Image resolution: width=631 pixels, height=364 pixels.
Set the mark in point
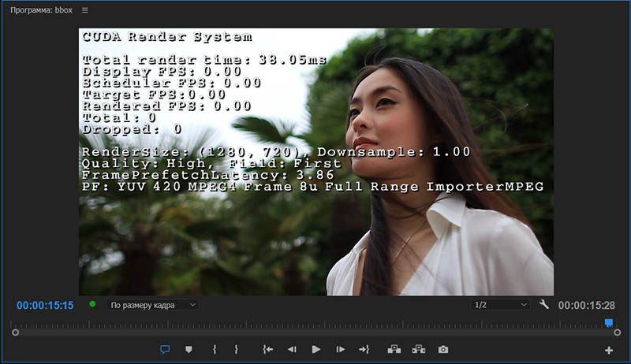[215, 350]
